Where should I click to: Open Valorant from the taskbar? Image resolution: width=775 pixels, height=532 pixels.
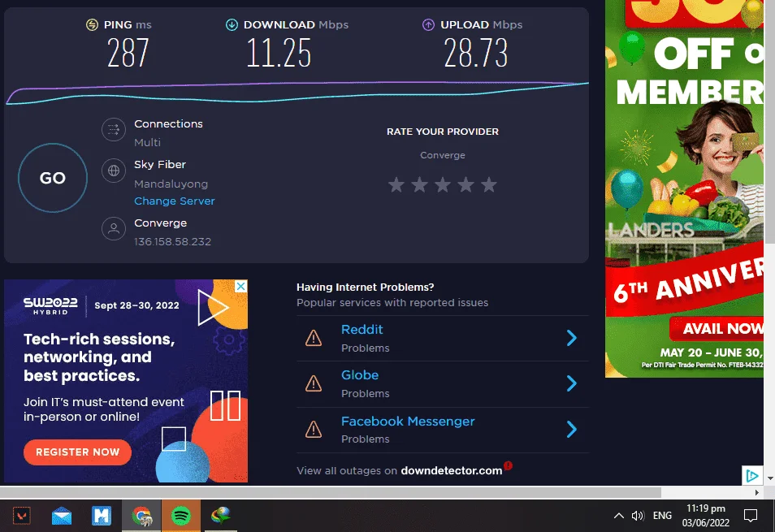(21, 517)
